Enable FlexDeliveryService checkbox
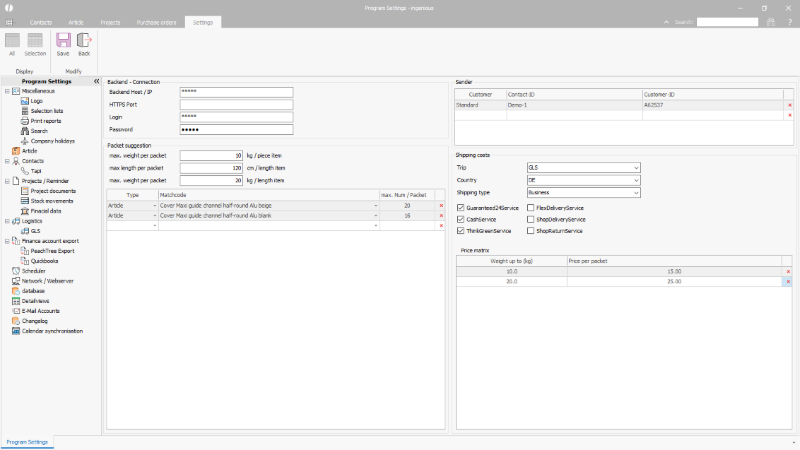800x450 pixels. pyautogui.click(x=531, y=208)
